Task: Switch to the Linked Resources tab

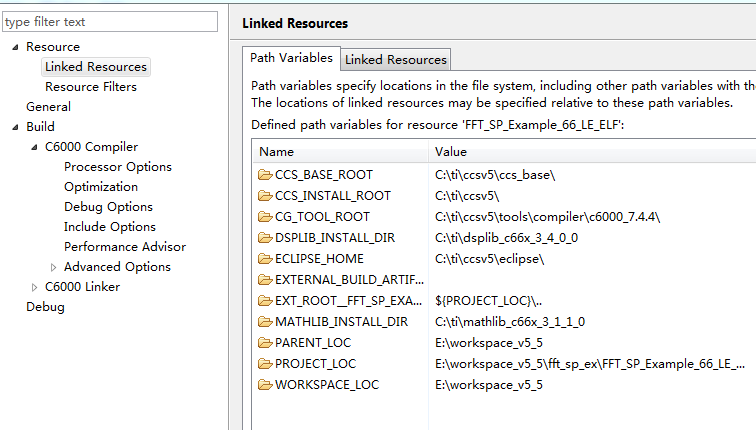Action: [396, 60]
